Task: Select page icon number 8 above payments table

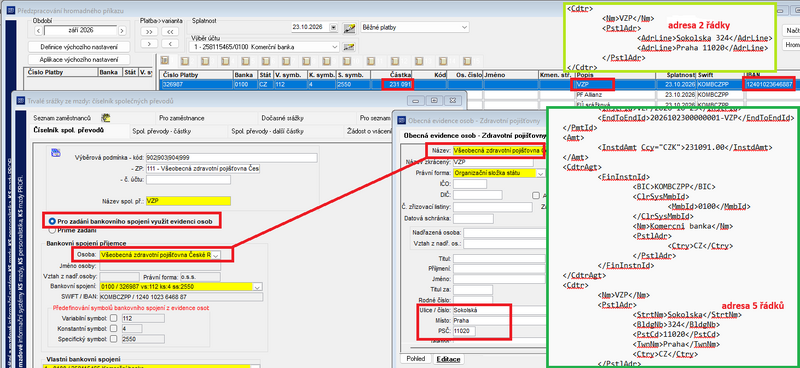Action: click(x=306, y=61)
